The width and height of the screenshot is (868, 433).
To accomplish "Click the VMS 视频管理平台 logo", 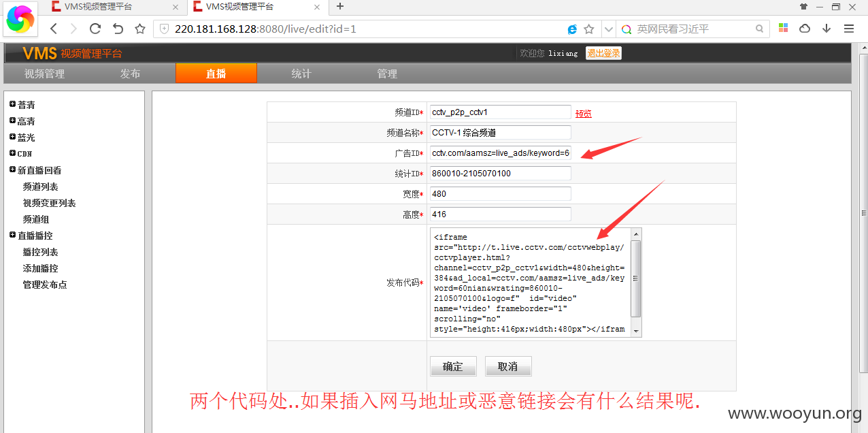I will coord(72,53).
